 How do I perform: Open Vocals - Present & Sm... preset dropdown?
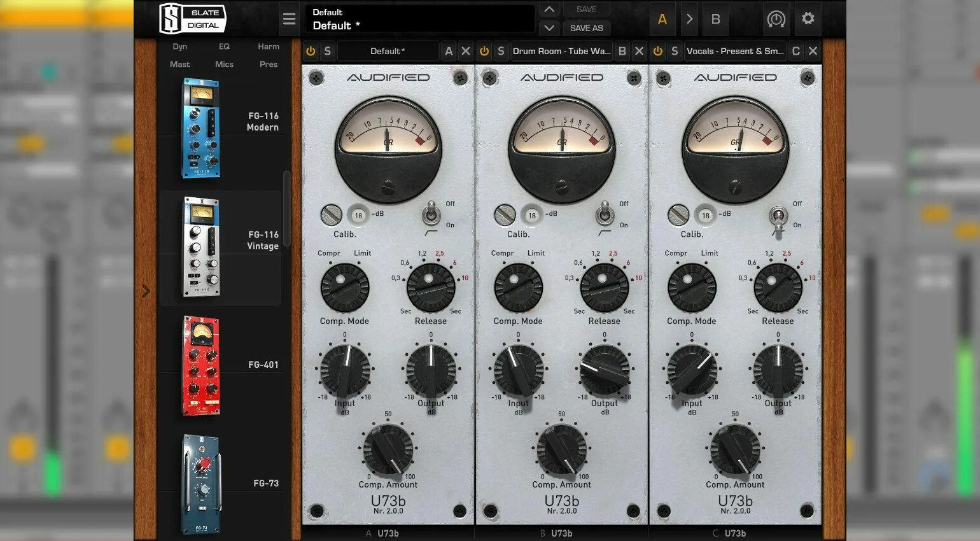tap(735, 51)
